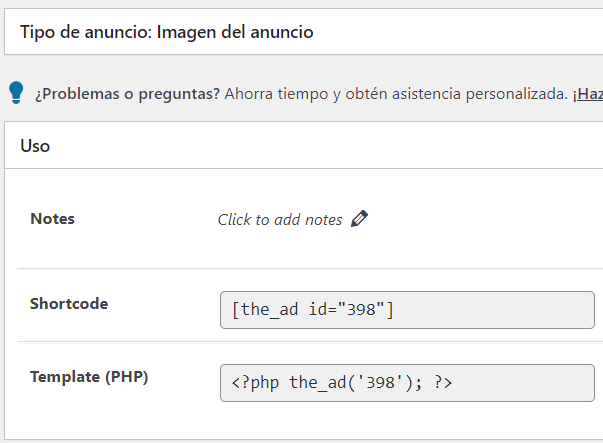The height and width of the screenshot is (443, 603).
Task: Place cursor on "398" inside shortcode field
Action: point(361,310)
